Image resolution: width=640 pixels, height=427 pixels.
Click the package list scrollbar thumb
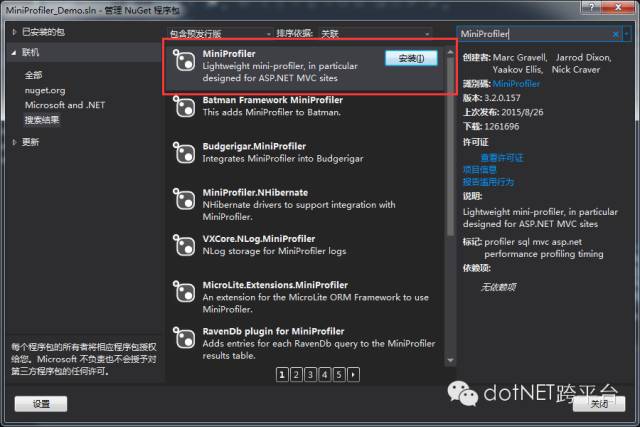click(450, 146)
